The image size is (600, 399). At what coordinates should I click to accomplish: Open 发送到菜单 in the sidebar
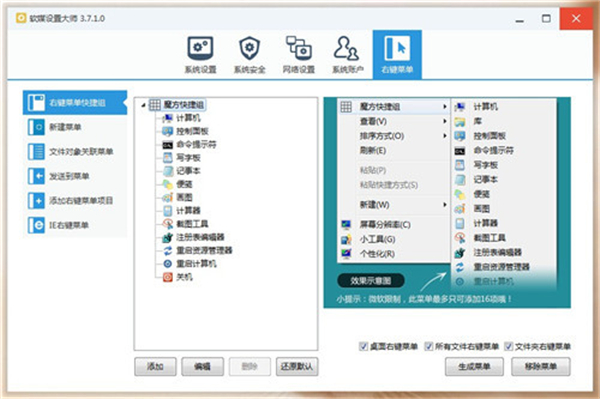tap(75, 176)
